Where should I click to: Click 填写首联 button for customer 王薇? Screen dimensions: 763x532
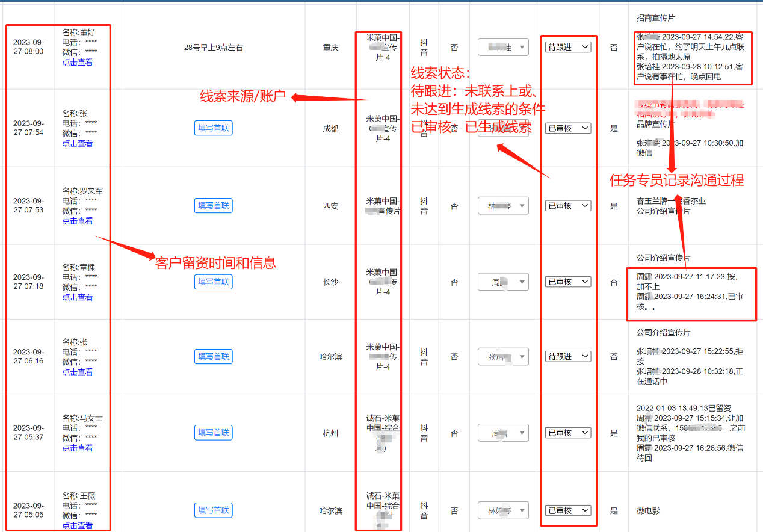tap(214, 510)
